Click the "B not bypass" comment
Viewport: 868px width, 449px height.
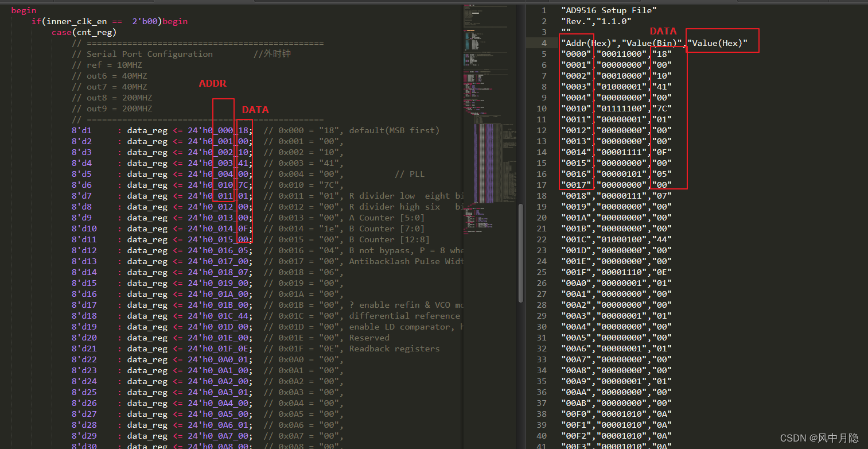coord(379,250)
